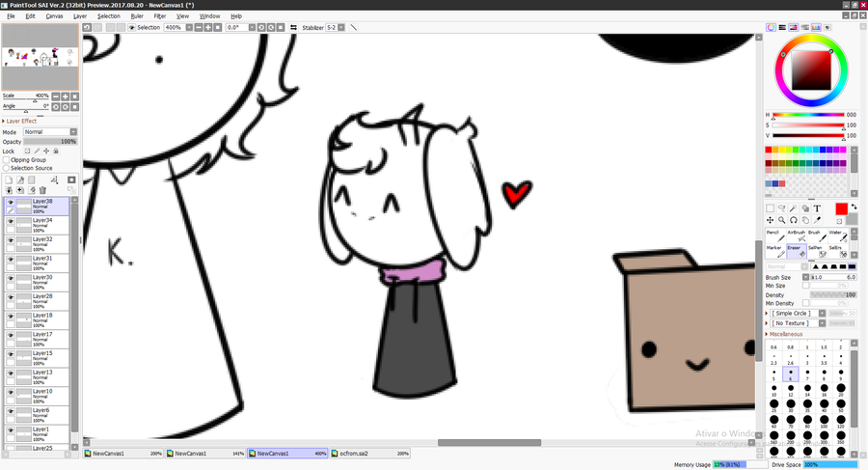The height and width of the screenshot is (470, 868).
Task: Switch to NewCanvas1 tab at 141%
Action: [205, 454]
